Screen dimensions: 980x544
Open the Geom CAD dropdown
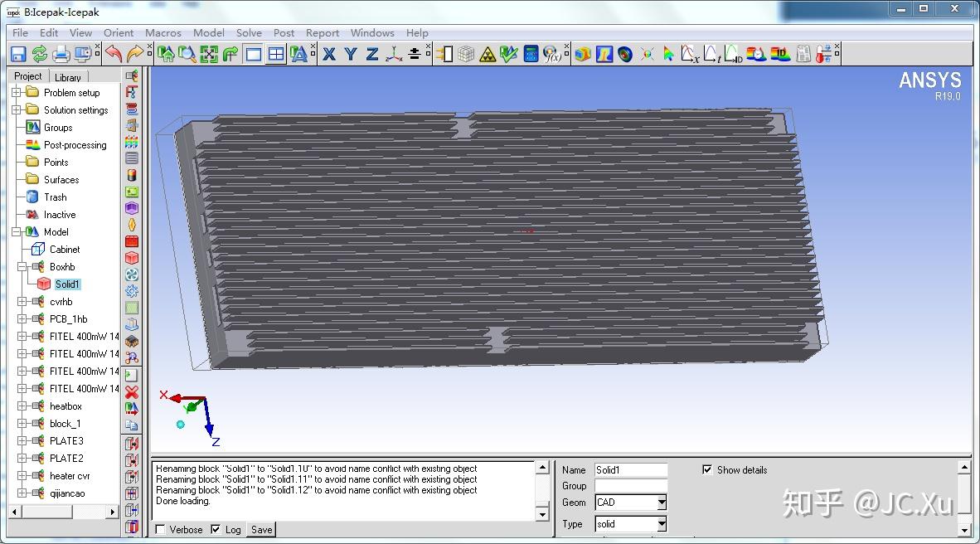(661, 503)
